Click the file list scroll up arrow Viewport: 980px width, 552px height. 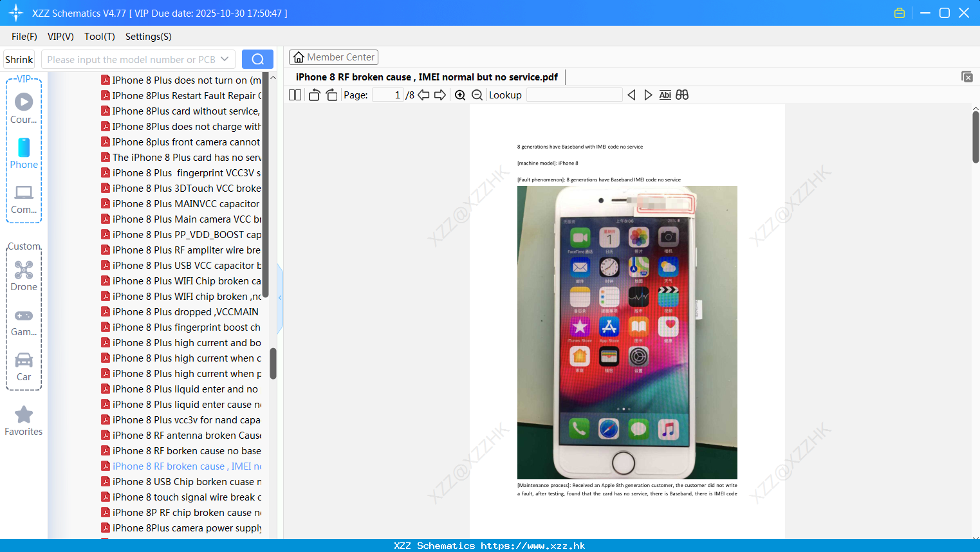(273, 78)
